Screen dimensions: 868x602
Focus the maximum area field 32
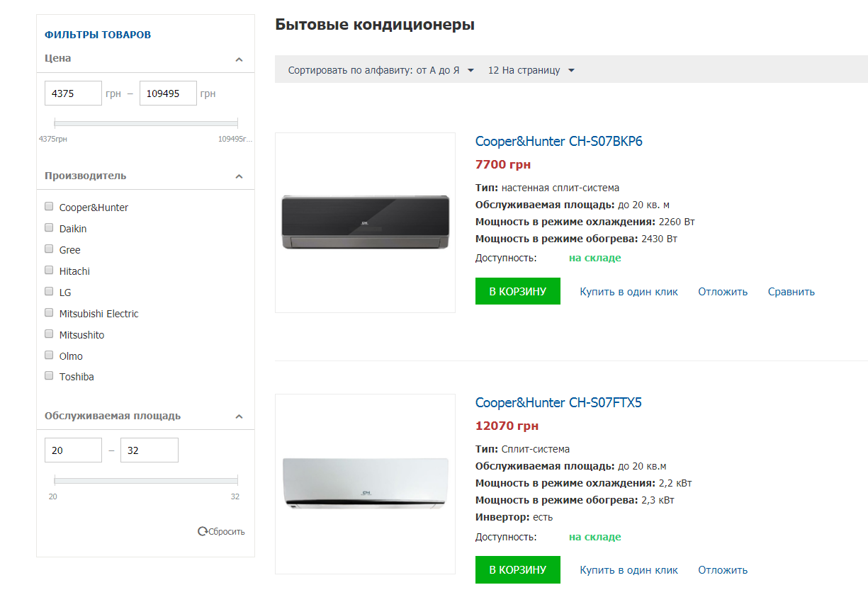(x=150, y=450)
